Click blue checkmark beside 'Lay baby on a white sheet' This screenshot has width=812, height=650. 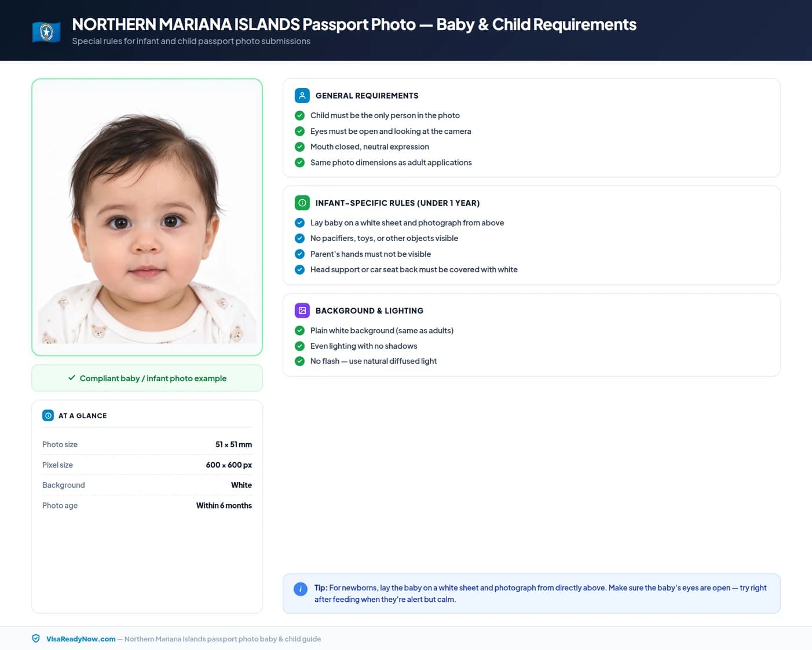[299, 222]
